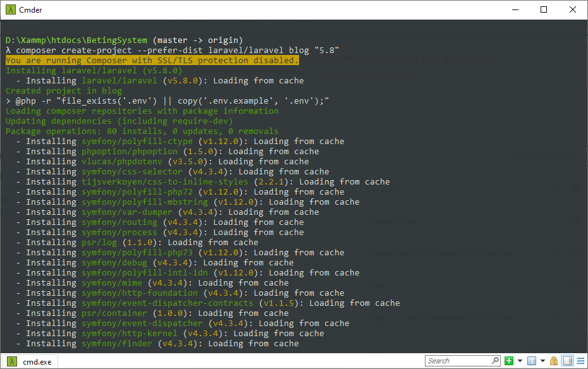Click the Cmder lambda icon in title bar

(x=11, y=9)
